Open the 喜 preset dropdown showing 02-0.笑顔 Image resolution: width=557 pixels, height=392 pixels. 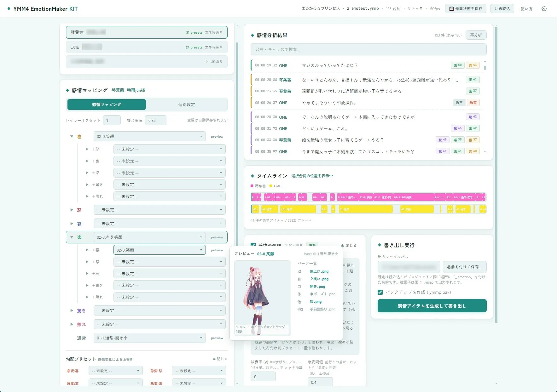[150, 137]
